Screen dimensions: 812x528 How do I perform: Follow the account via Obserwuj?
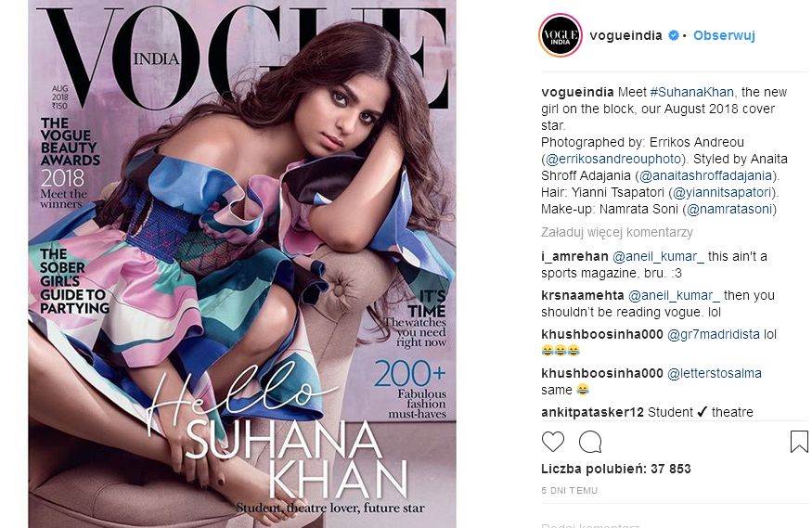pyautogui.click(x=724, y=35)
